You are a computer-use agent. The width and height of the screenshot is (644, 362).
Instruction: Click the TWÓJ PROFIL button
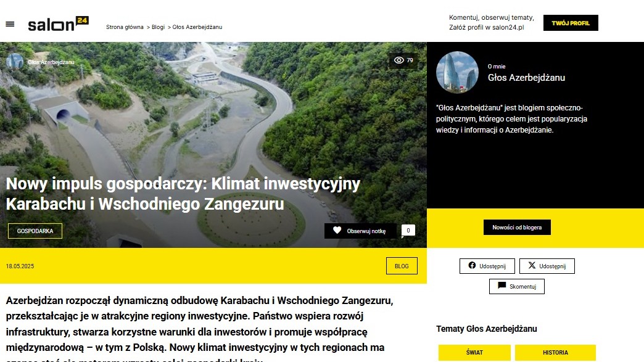tap(571, 23)
